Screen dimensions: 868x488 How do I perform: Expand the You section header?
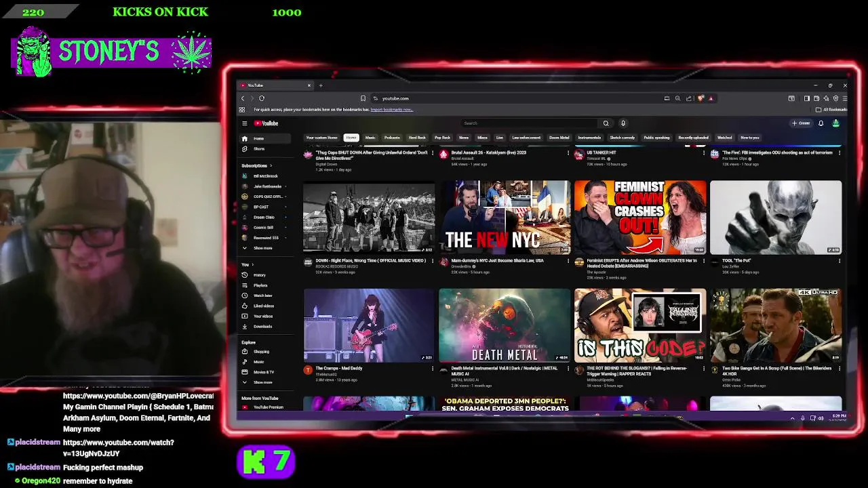click(x=248, y=264)
